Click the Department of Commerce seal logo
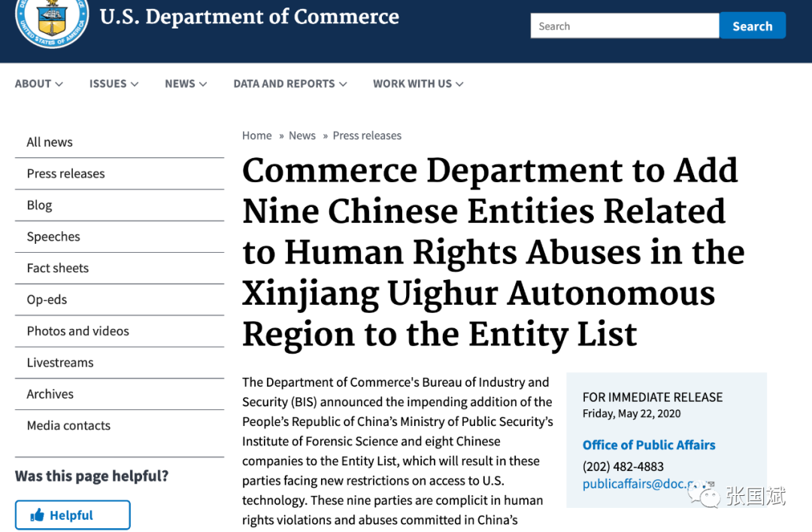 tap(52, 18)
